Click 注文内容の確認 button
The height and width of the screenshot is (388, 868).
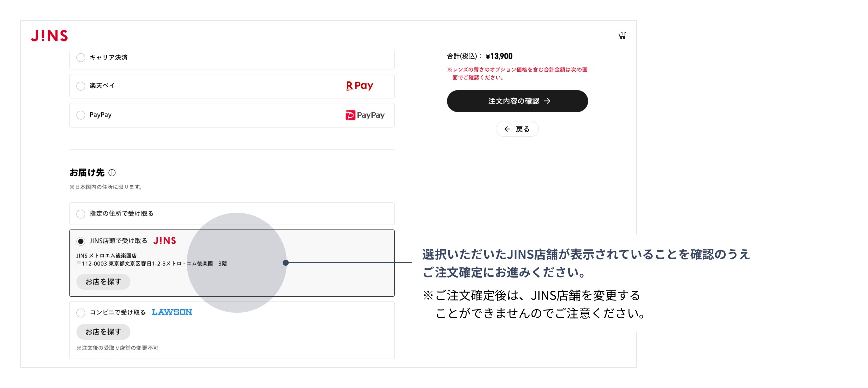517,101
